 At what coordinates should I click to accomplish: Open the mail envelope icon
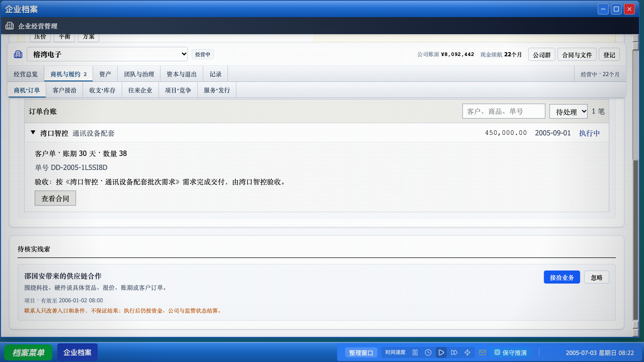[x=482, y=353]
